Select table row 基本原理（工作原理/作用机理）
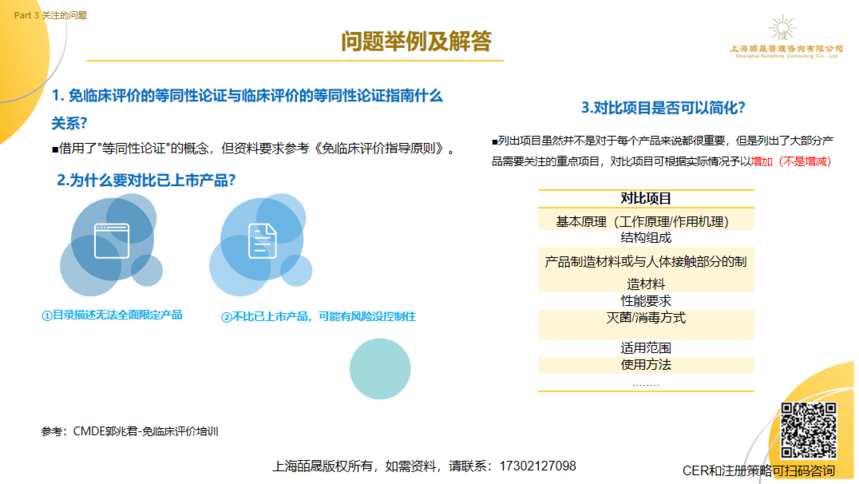This screenshot has height=484, width=859. [x=646, y=221]
